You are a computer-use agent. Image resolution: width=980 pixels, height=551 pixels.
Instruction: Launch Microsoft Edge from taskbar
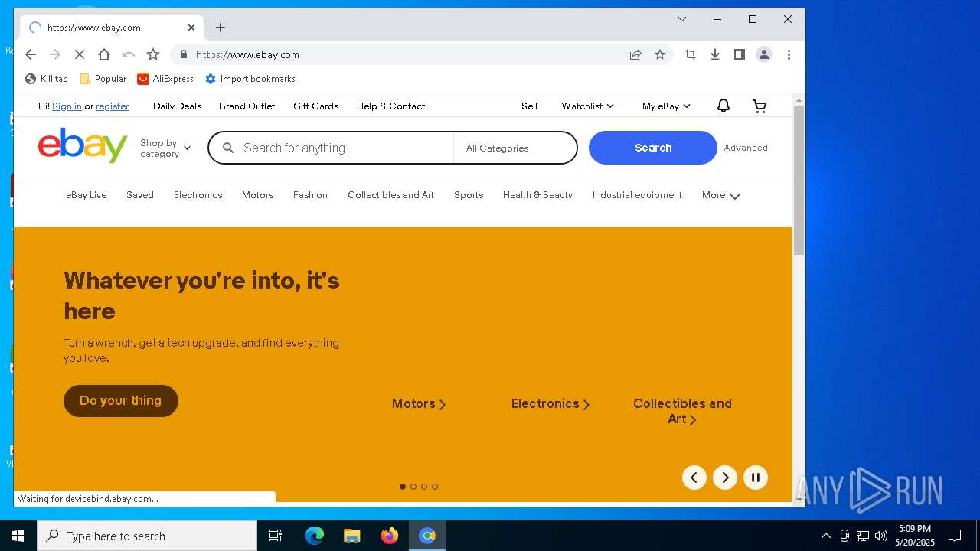pyautogui.click(x=315, y=536)
